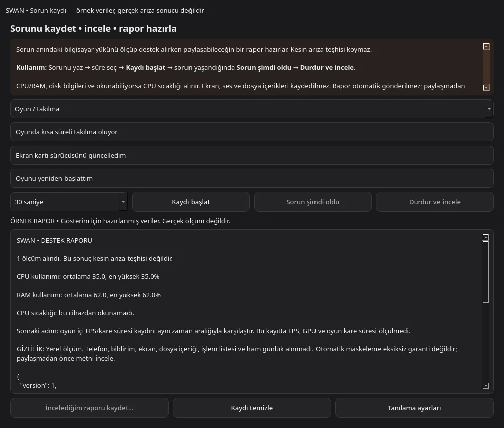Click the 'Kullanım:' instructions line
This screenshot has height=428, width=504.
186,68
